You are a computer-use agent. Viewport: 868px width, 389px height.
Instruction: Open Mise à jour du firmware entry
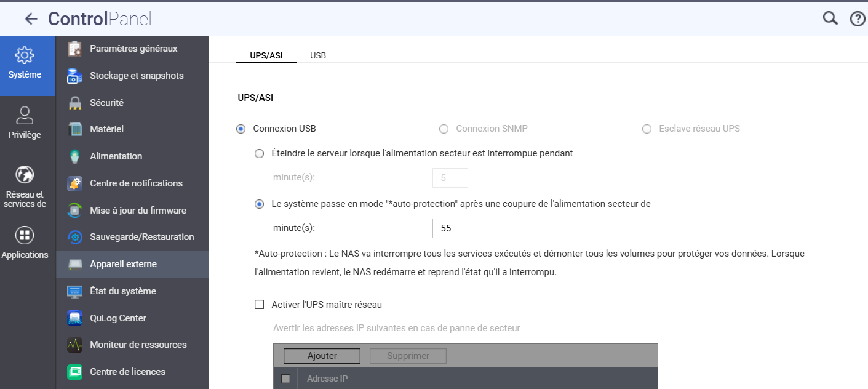click(x=133, y=211)
